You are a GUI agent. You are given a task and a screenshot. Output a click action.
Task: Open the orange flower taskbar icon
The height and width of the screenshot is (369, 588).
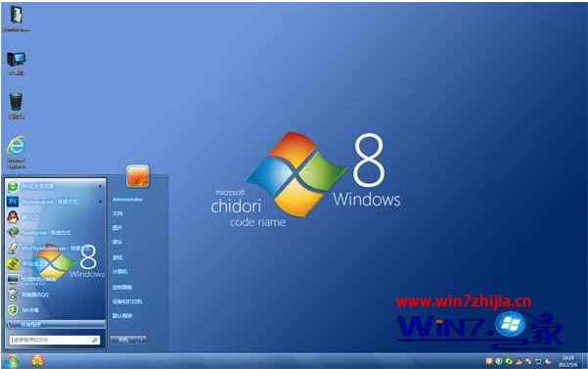(38, 361)
